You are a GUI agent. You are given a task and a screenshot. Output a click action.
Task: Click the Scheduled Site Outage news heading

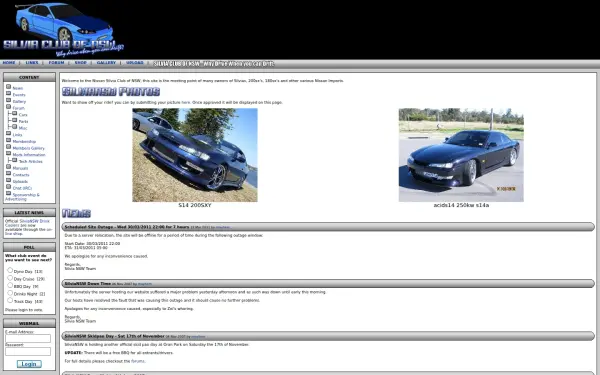tap(127, 227)
